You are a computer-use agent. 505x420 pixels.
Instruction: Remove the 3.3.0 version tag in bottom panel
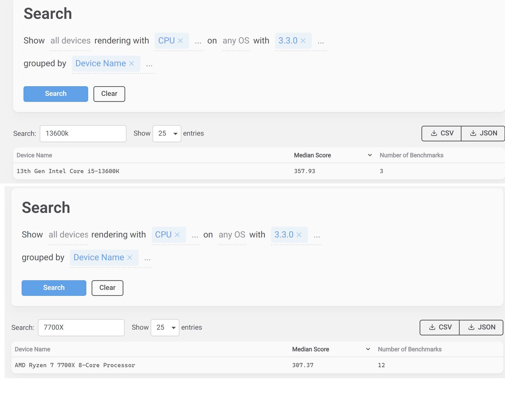(x=299, y=235)
